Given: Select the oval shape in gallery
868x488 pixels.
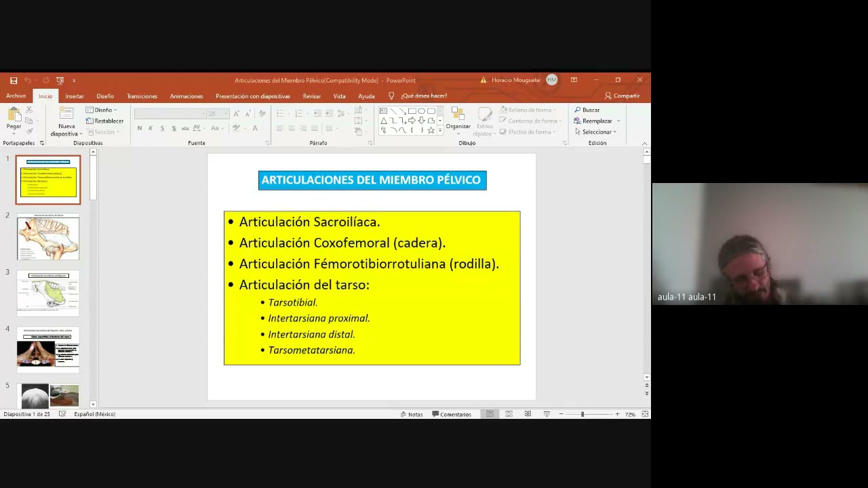Looking at the screenshot, I should [421, 110].
